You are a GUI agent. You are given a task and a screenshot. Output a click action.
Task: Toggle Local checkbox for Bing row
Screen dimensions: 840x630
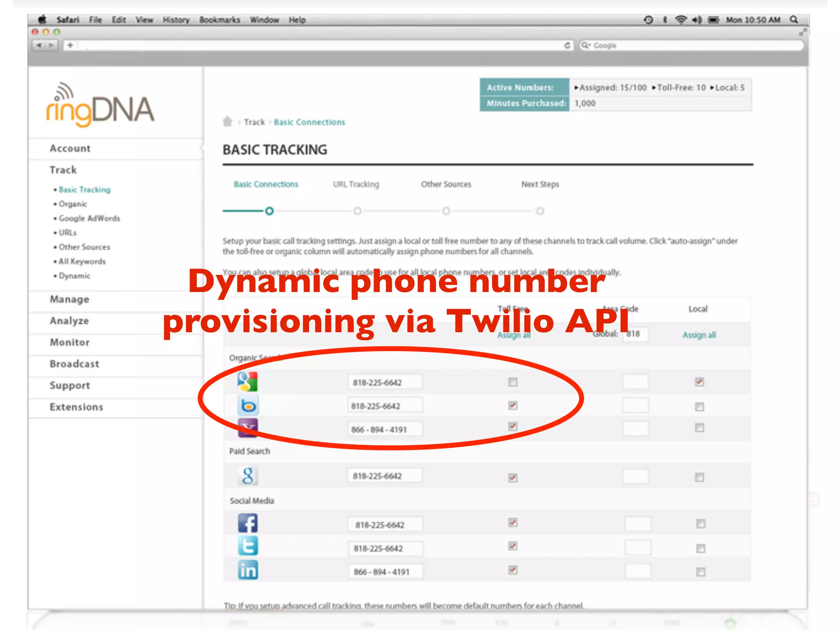tap(699, 406)
